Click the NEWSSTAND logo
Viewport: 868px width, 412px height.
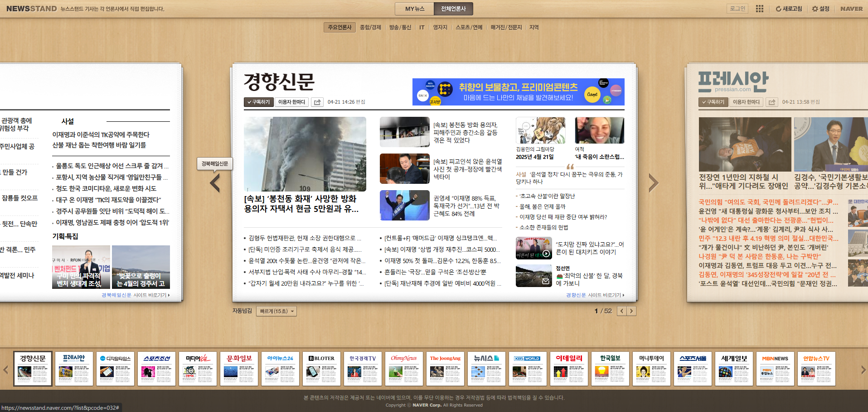click(x=32, y=9)
